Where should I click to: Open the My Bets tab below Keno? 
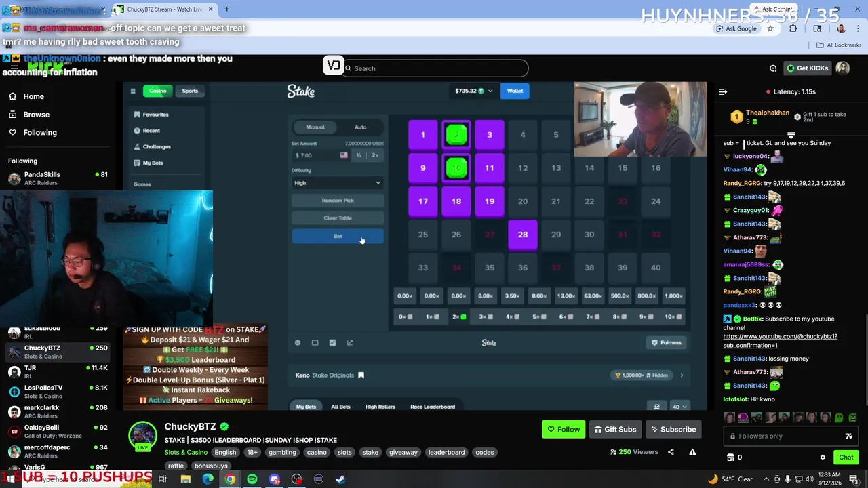[x=306, y=407]
